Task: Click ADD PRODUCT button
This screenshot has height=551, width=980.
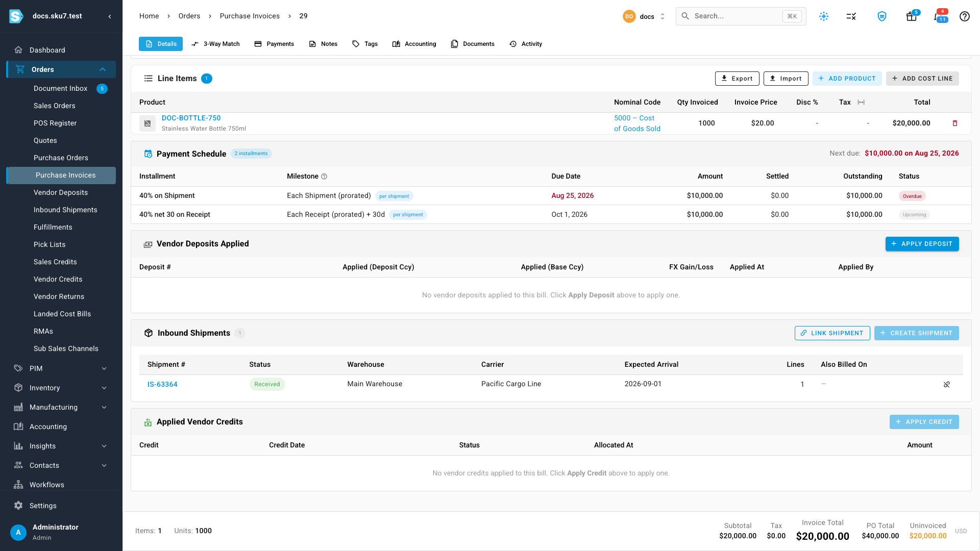Action: (847, 79)
